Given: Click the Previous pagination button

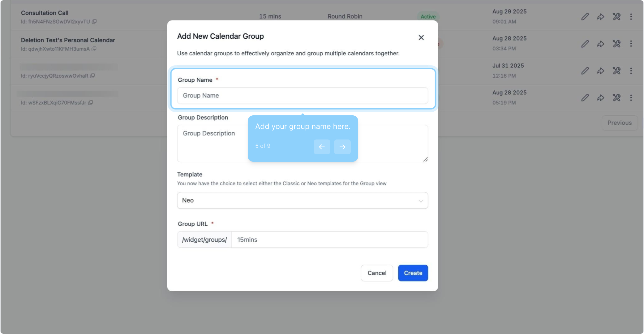Looking at the screenshot, I should (619, 123).
